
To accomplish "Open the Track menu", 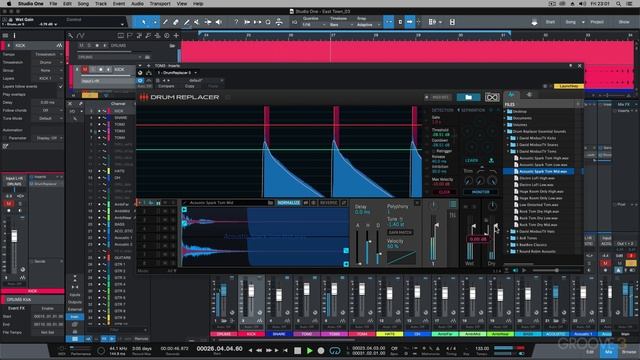I will pyautogui.click(x=101, y=4).
